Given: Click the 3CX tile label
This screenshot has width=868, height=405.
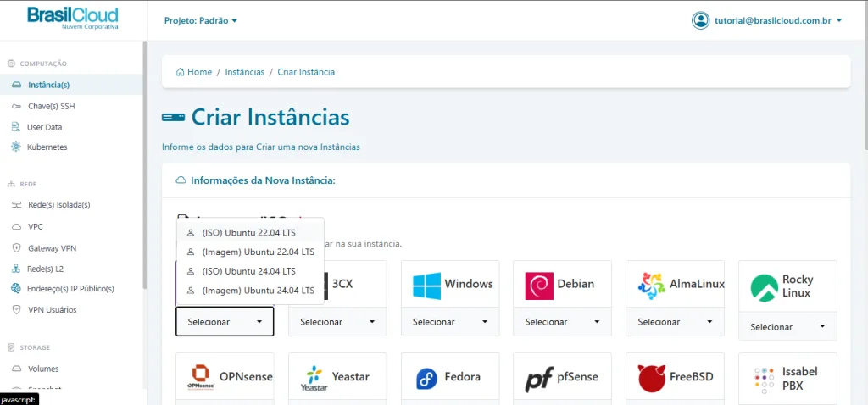Looking at the screenshot, I should click(342, 284).
